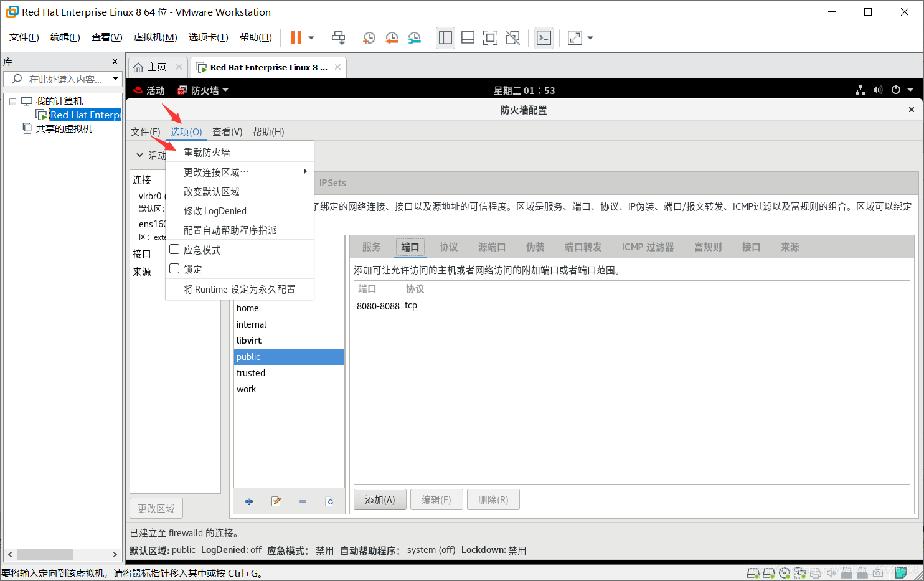Viewport: 924px width, 581px height.
Task: Click 删除(R) port button
Action: click(x=493, y=499)
